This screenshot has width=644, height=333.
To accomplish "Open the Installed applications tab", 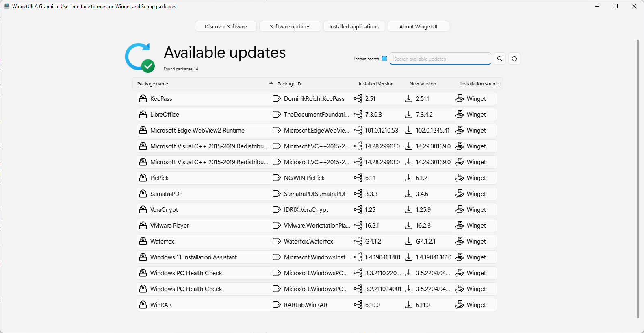I will coord(354,26).
